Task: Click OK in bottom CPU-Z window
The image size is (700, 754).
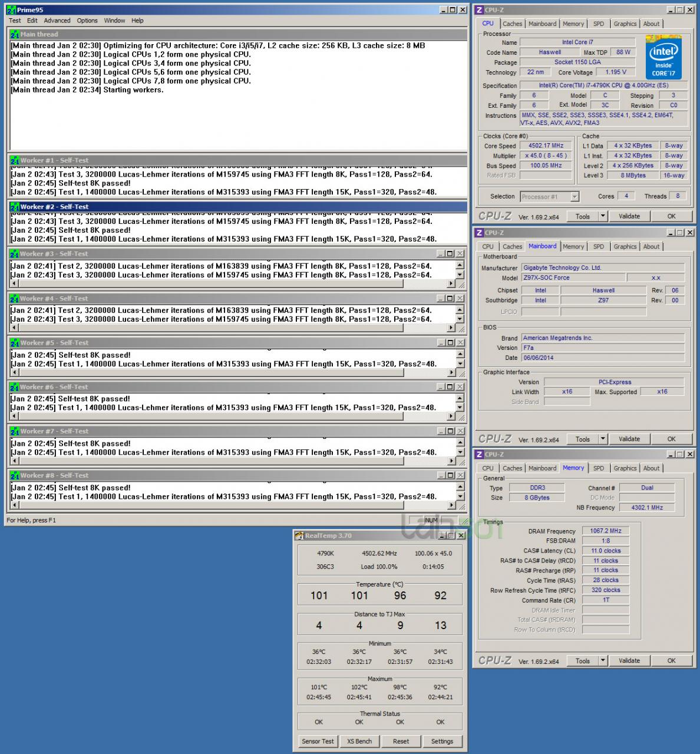Action: click(671, 661)
